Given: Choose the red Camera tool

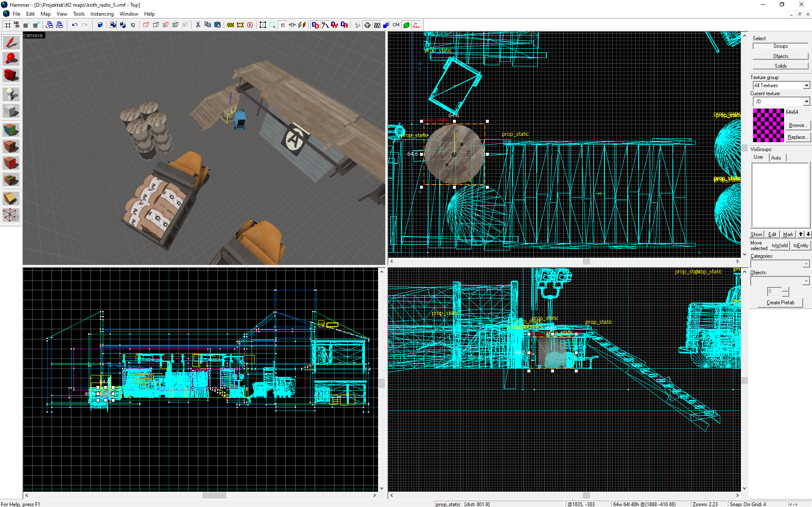Looking at the screenshot, I should point(11,75).
